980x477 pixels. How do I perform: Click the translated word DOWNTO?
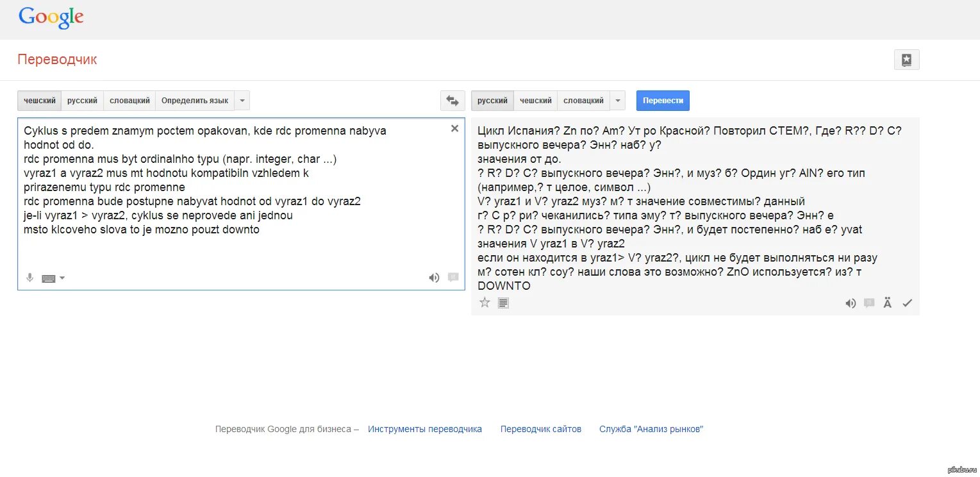504,286
